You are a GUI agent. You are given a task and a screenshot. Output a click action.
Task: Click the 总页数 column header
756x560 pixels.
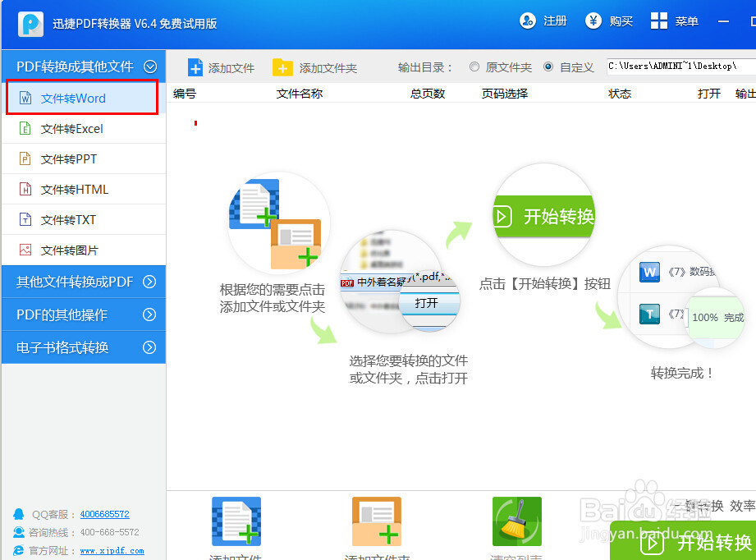[x=427, y=94]
